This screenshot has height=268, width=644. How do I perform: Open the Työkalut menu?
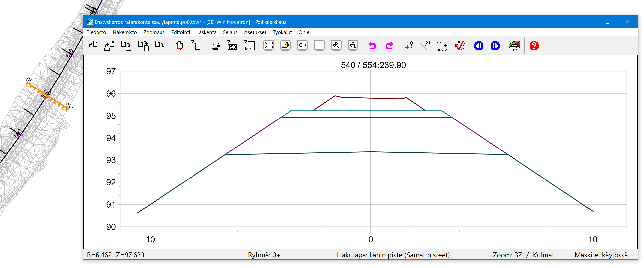[x=282, y=32]
